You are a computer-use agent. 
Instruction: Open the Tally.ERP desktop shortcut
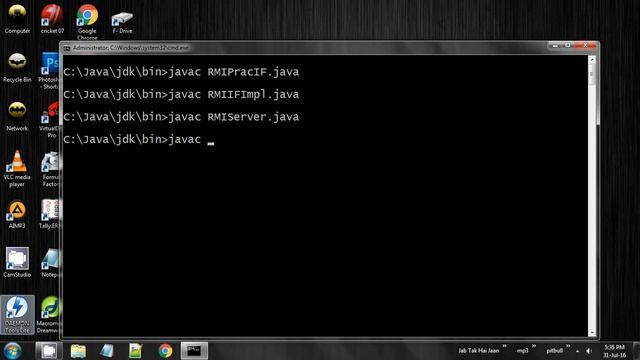pyautogui.click(x=50, y=214)
